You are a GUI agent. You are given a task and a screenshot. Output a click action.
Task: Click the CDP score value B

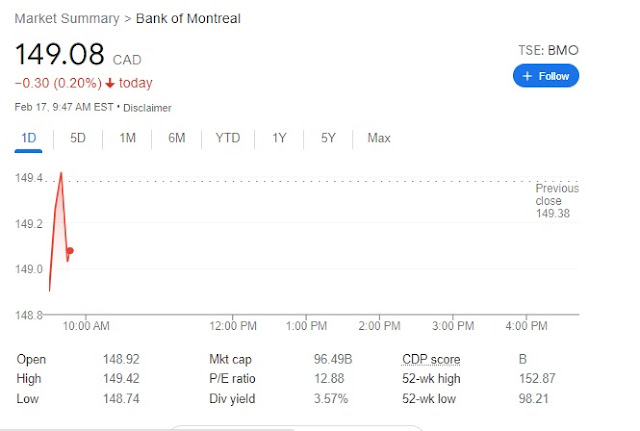tap(523, 359)
